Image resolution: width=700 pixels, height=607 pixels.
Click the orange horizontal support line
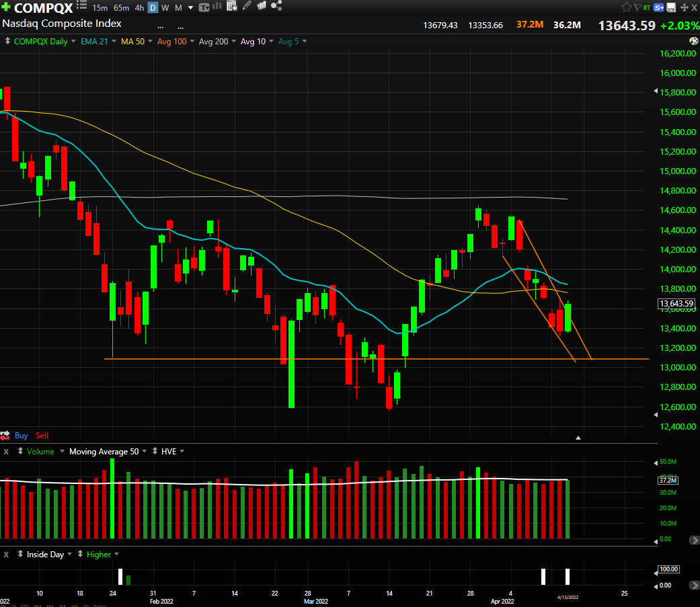point(377,359)
